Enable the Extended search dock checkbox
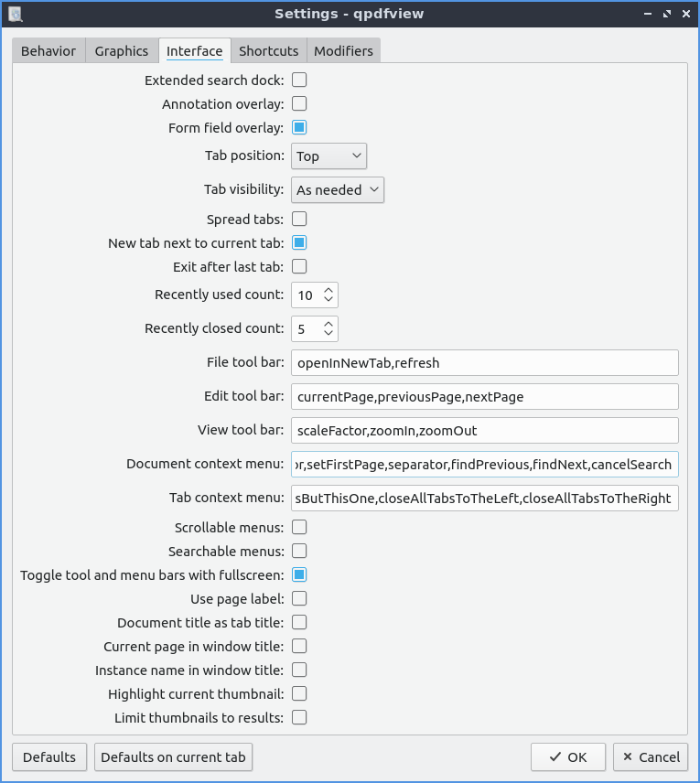Screen dimensions: 700x783 click(299, 80)
